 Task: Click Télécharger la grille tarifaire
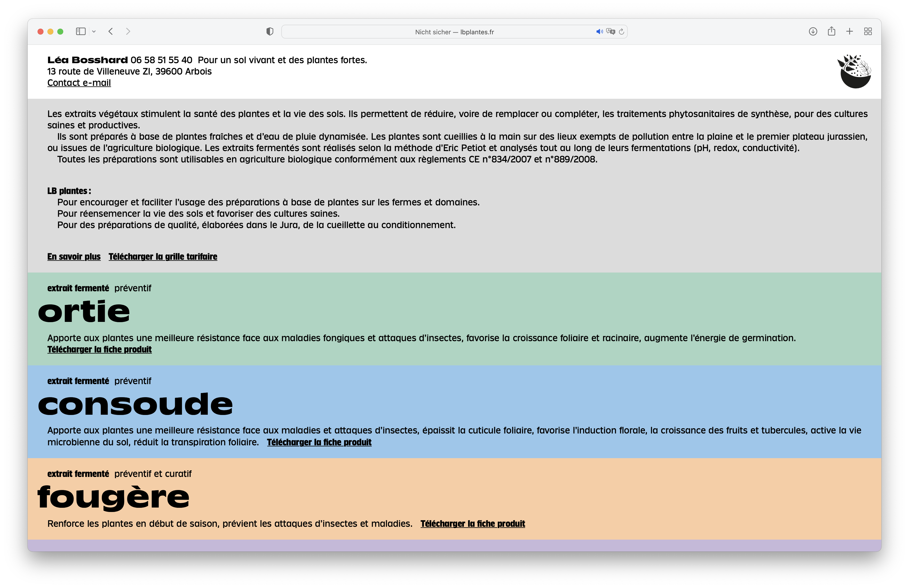[x=163, y=257]
